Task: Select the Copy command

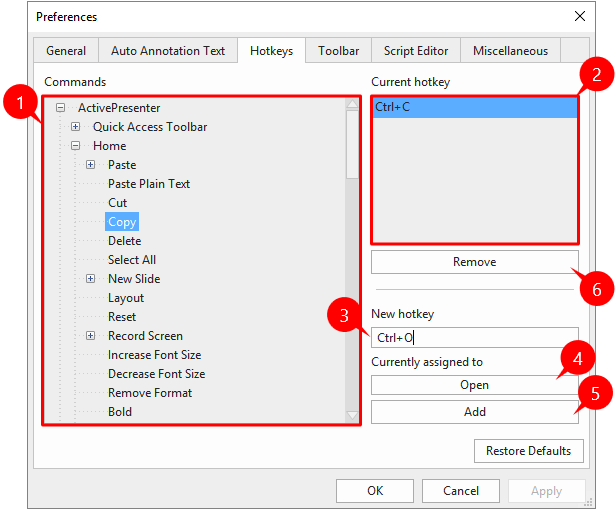Action: click(x=122, y=222)
